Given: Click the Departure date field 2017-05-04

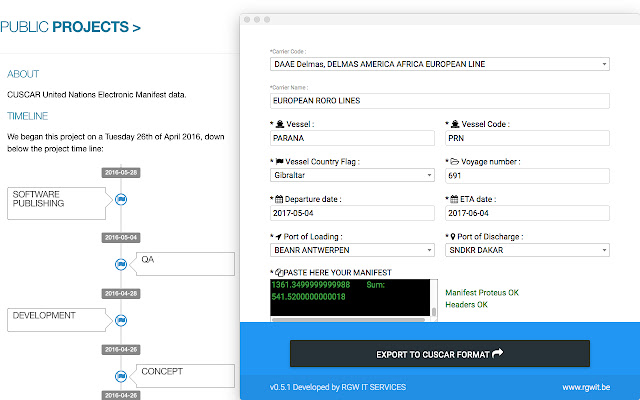Looking at the screenshot, I should 352,213.
